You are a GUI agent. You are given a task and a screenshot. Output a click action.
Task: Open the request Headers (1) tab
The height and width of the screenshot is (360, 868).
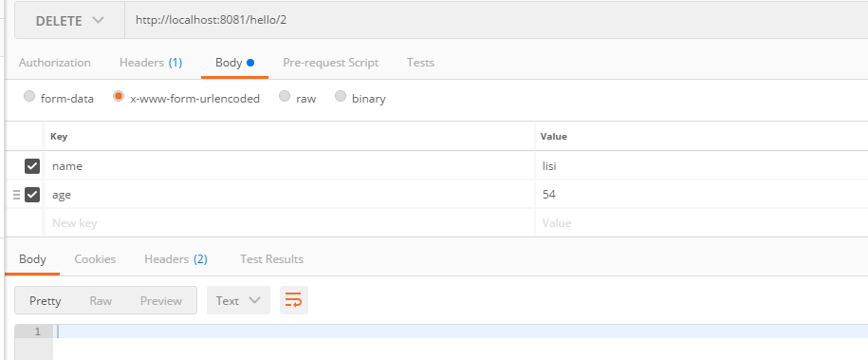[x=151, y=63]
